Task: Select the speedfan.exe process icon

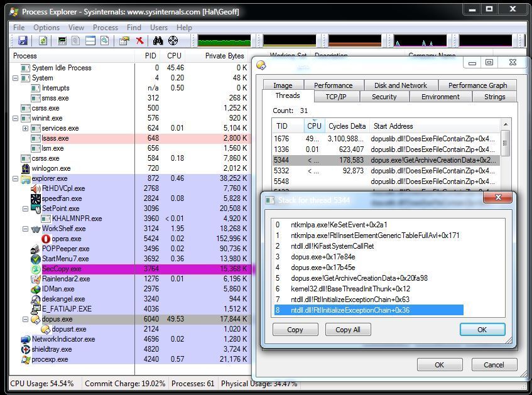Action: (36, 198)
